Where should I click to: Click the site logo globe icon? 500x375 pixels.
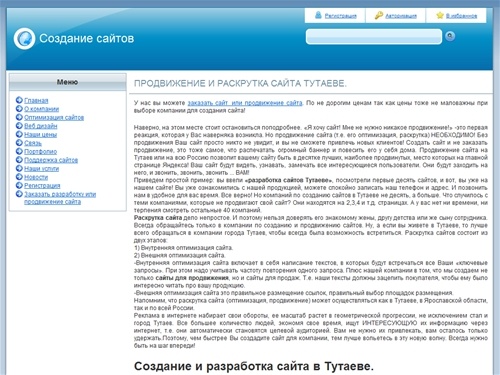[24, 39]
